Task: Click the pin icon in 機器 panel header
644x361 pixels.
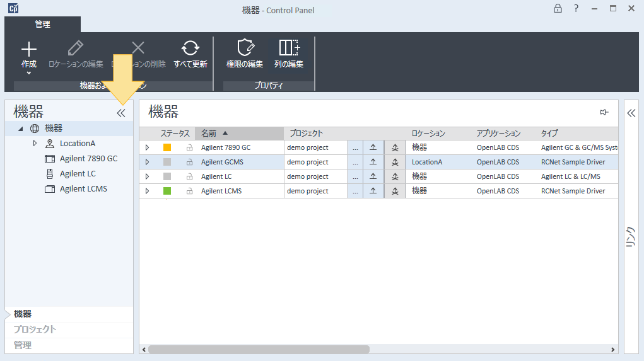Action: pyautogui.click(x=604, y=112)
